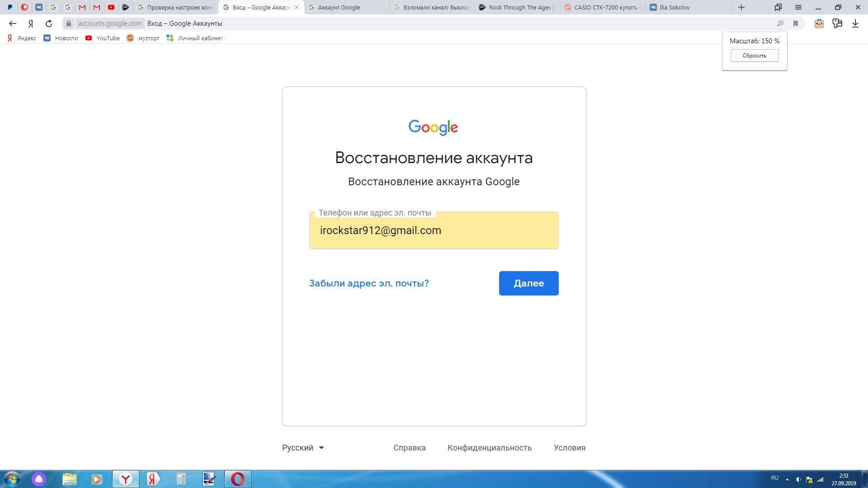The height and width of the screenshot is (488, 868).
Task: Click the page refresh icon
Action: (x=49, y=23)
